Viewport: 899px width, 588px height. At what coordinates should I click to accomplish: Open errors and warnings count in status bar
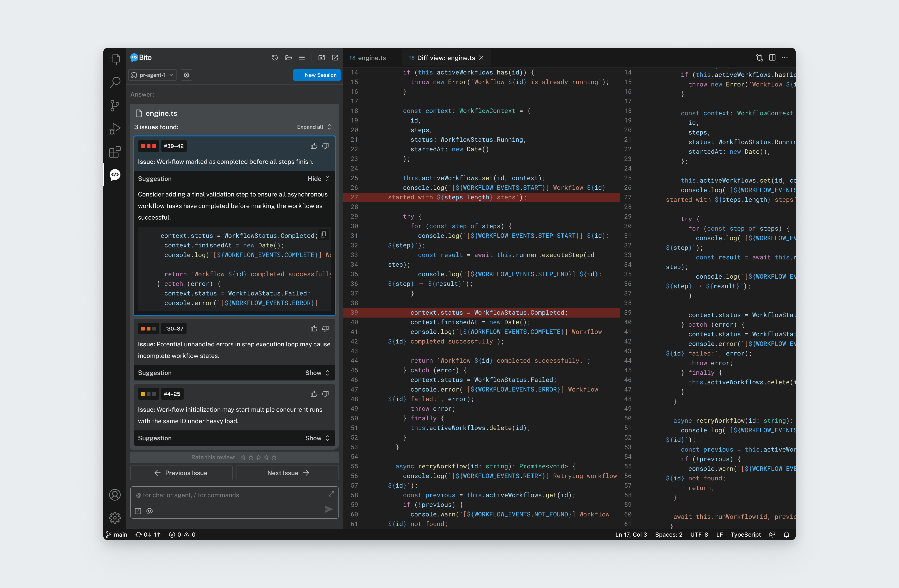pos(182,535)
